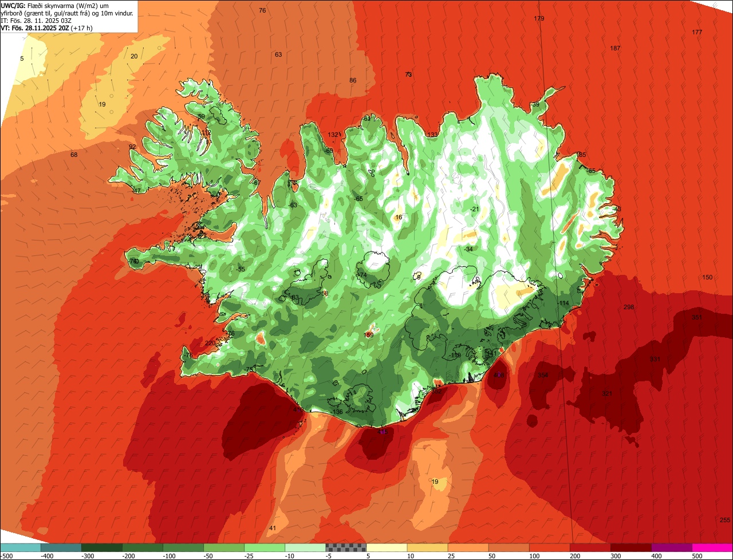Click the map value '179' along the top of the map
733x560 pixels.
[x=539, y=18]
